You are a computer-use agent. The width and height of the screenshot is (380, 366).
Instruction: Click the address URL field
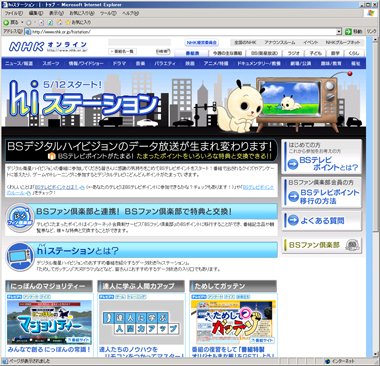183,32
